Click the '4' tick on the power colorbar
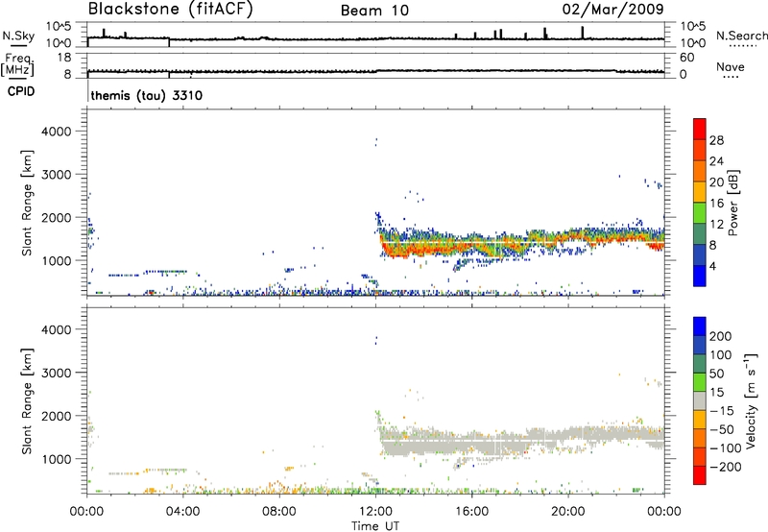Screen dimensions: 768x532 click(713, 267)
